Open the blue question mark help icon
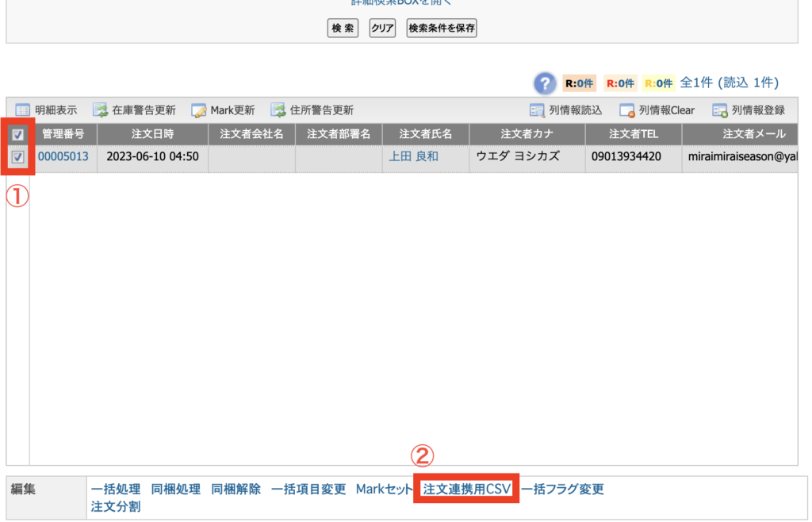This screenshot has width=812, height=522. click(545, 83)
